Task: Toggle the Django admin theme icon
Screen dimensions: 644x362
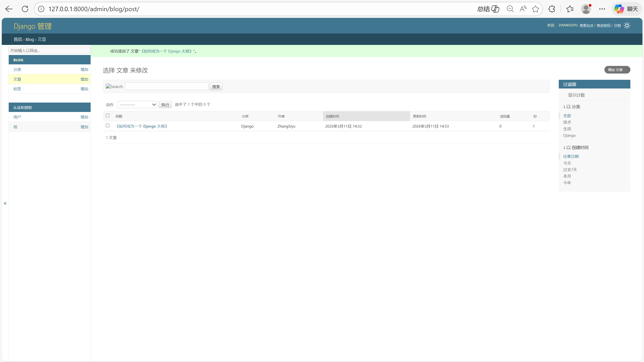Action: coord(627,25)
